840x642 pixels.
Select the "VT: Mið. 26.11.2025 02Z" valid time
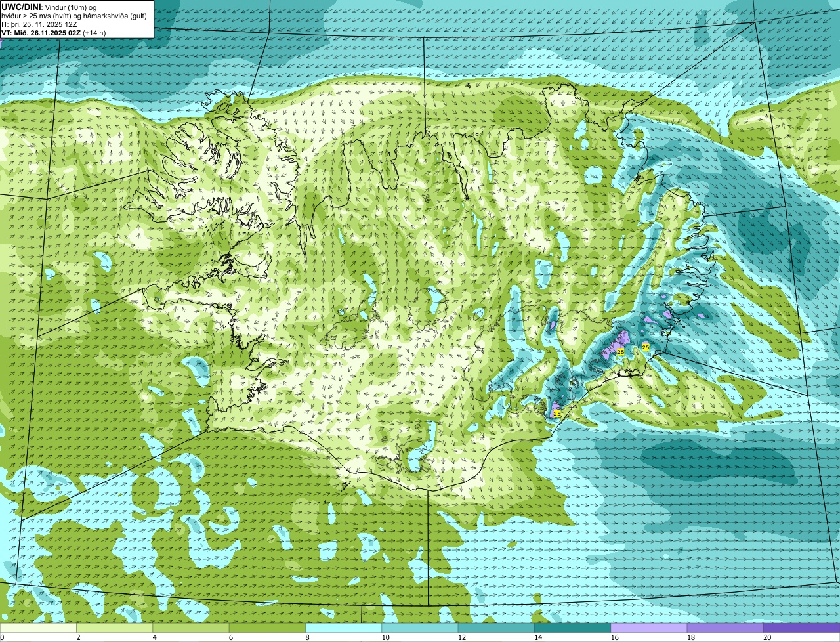(x=41, y=33)
